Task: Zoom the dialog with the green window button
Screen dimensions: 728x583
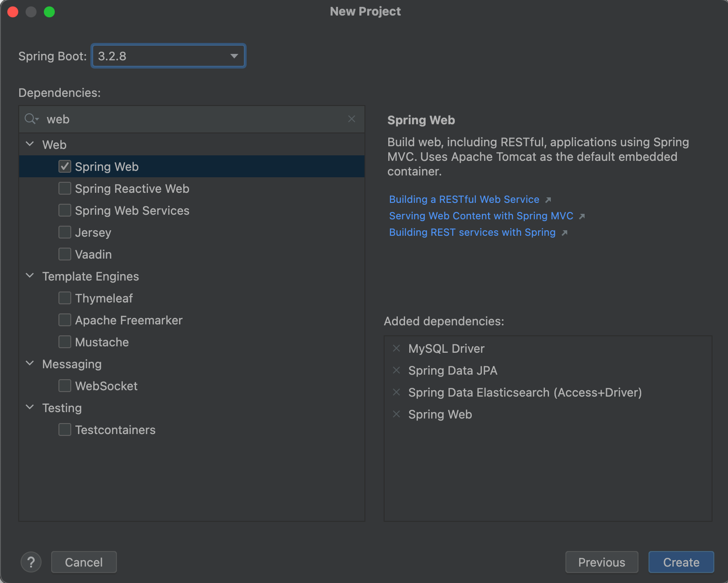Action: [x=49, y=12]
